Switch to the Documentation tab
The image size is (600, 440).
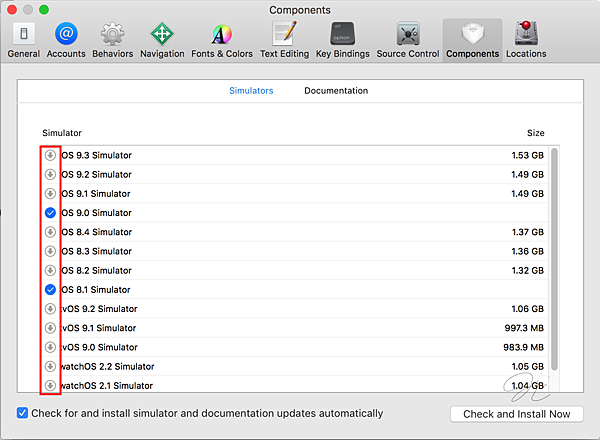click(x=336, y=91)
